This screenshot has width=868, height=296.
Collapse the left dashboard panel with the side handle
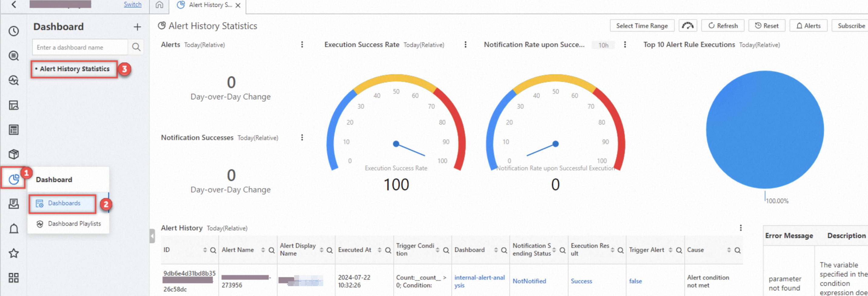pyautogui.click(x=152, y=236)
